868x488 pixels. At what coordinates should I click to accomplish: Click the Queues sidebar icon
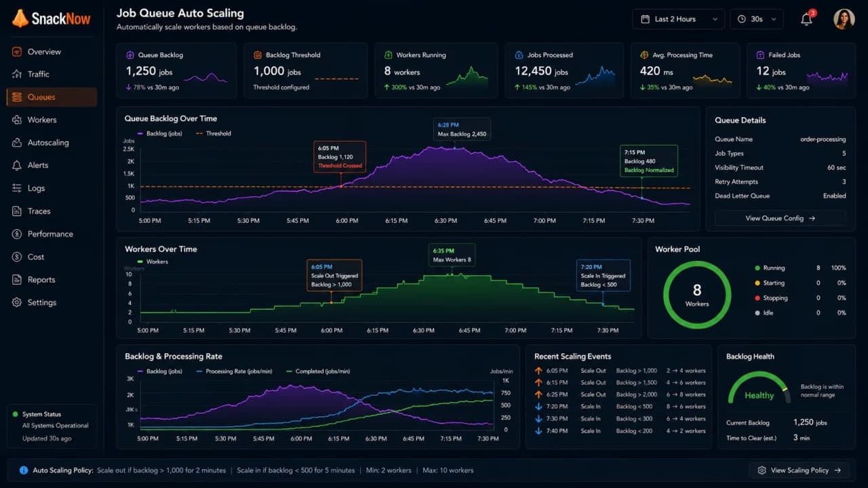tap(17, 97)
